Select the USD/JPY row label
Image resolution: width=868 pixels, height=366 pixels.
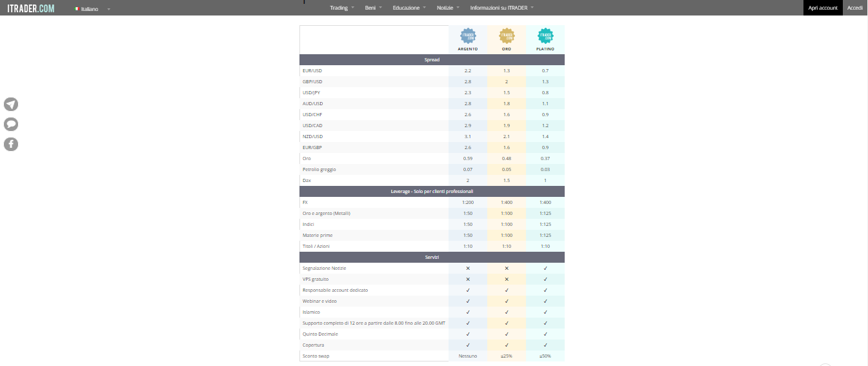tap(312, 92)
